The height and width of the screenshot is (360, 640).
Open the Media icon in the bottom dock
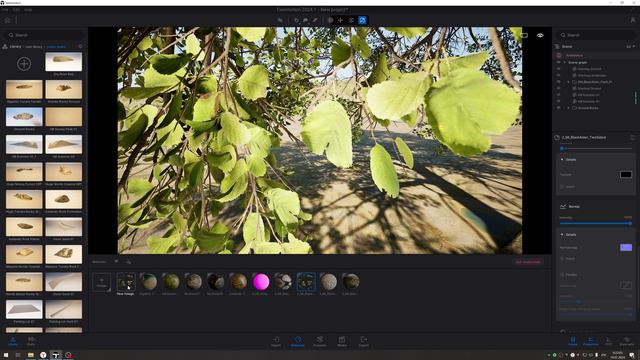(x=342, y=341)
